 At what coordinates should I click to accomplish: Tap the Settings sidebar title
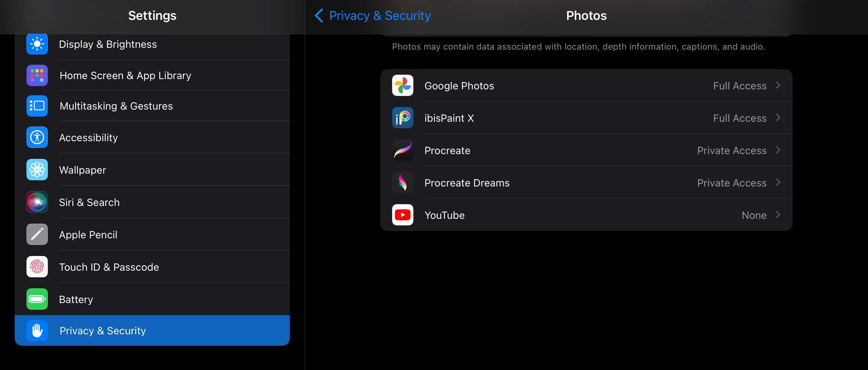pyautogui.click(x=152, y=15)
